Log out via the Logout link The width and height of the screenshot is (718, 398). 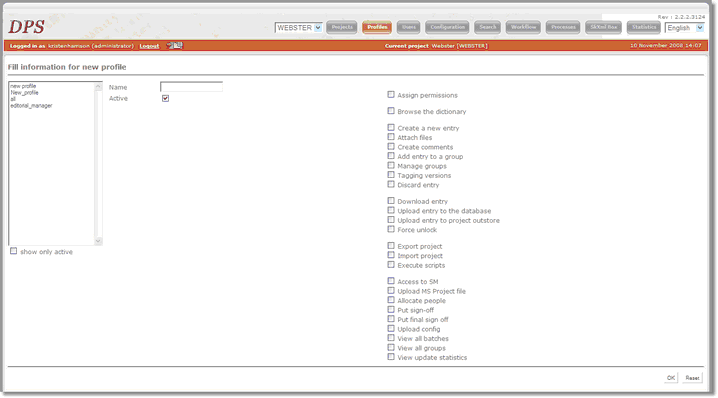(149, 46)
